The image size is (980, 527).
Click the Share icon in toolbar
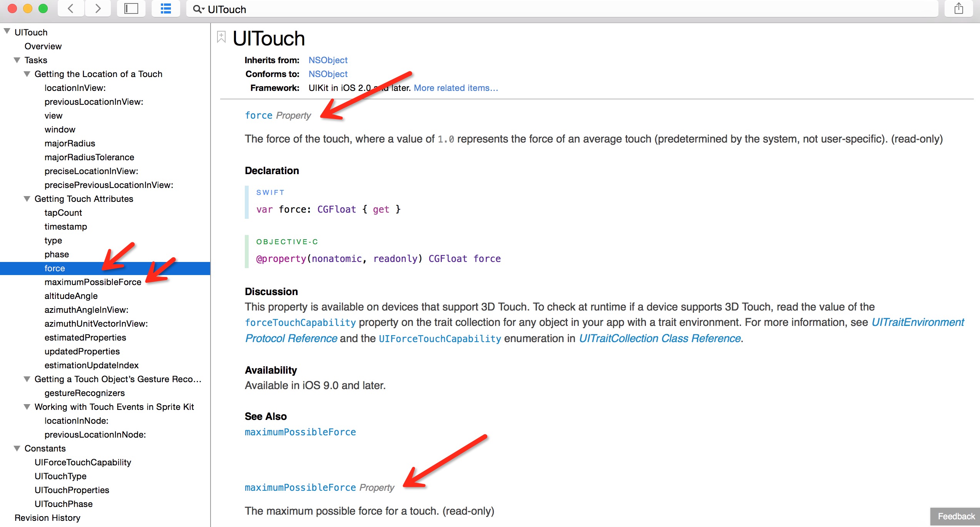pyautogui.click(x=959, y=8)
